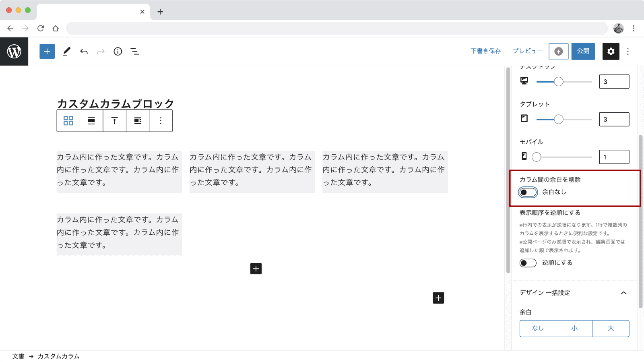Change block alignment in block toolbar
This screenshot has height=362, width=644.
(91, 121)
